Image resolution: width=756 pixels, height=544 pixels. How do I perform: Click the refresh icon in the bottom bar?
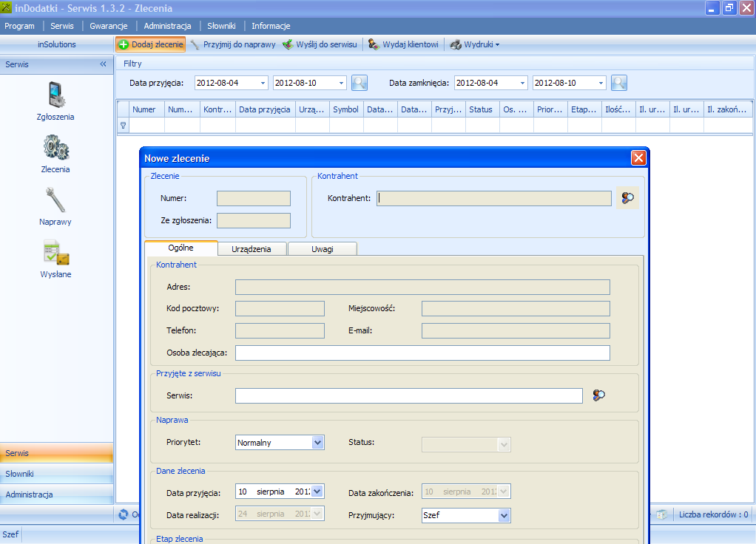124,514
